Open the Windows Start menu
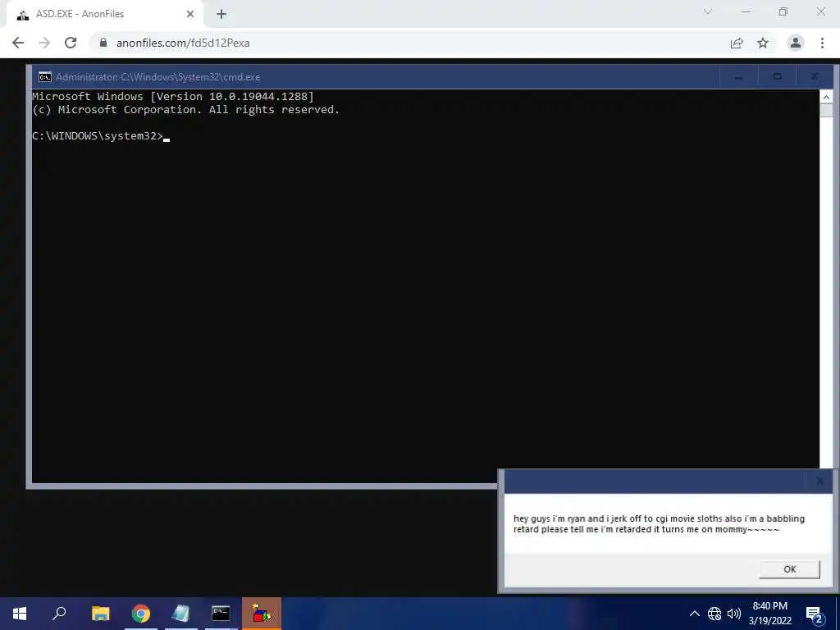Image resolution: width=840 pixels, height=630 pixels. [20, 614]
